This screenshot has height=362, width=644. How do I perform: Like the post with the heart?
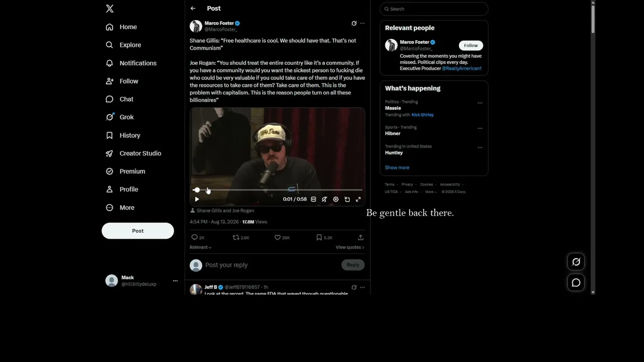click(282, 237)
